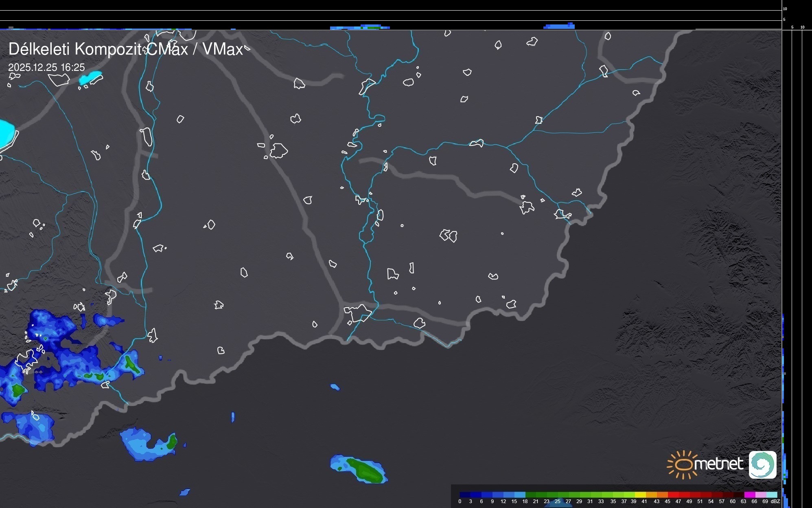The width and height of the screenshot is (812, 508).
Task: Click the 10 tick label in top-right corner
Action: click(785, 9)
